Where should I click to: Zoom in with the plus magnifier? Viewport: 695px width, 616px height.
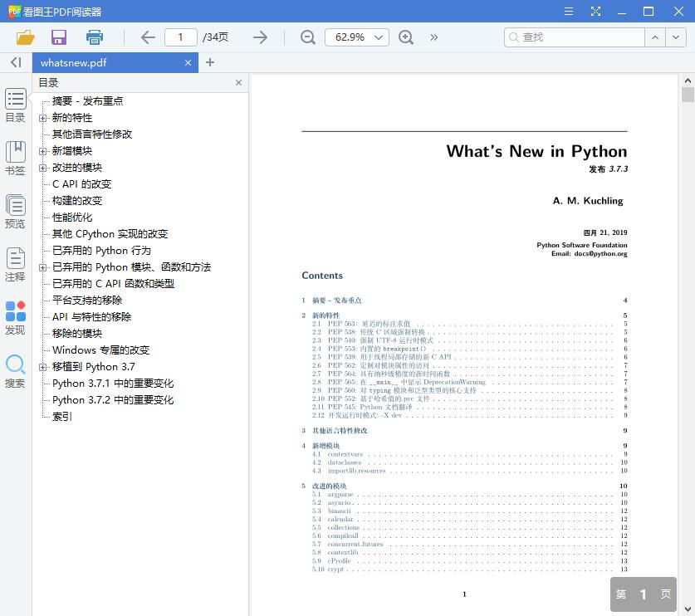click(405, 37)
